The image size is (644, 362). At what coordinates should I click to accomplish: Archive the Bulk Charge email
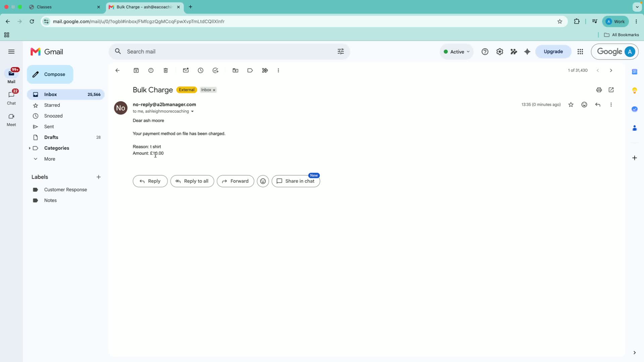(x=136, y=70)
